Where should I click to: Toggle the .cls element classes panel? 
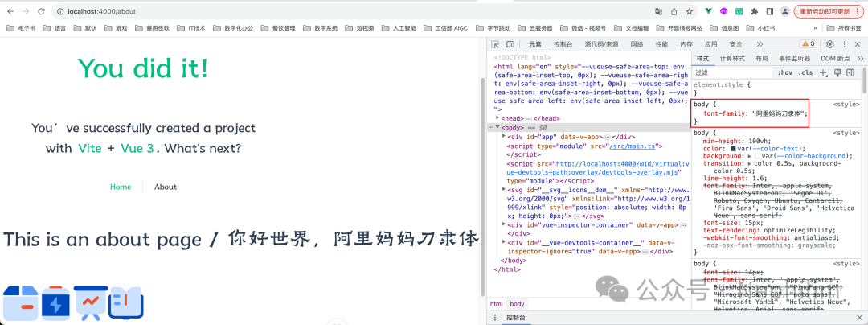[x=805, y=72]
